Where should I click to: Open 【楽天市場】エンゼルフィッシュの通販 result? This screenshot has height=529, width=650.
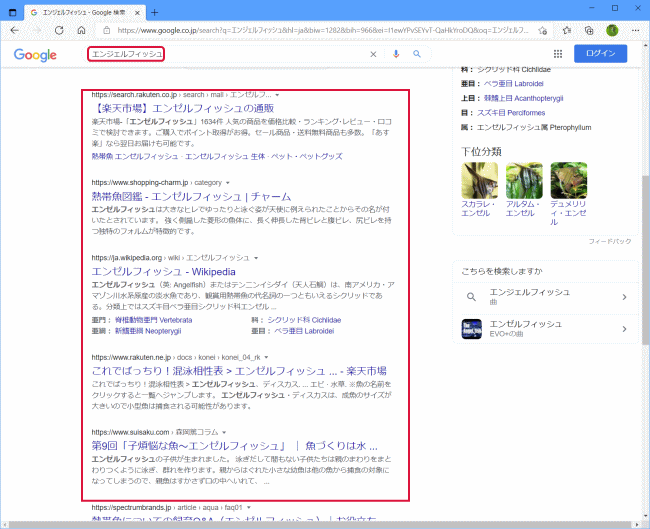(183, 108)
